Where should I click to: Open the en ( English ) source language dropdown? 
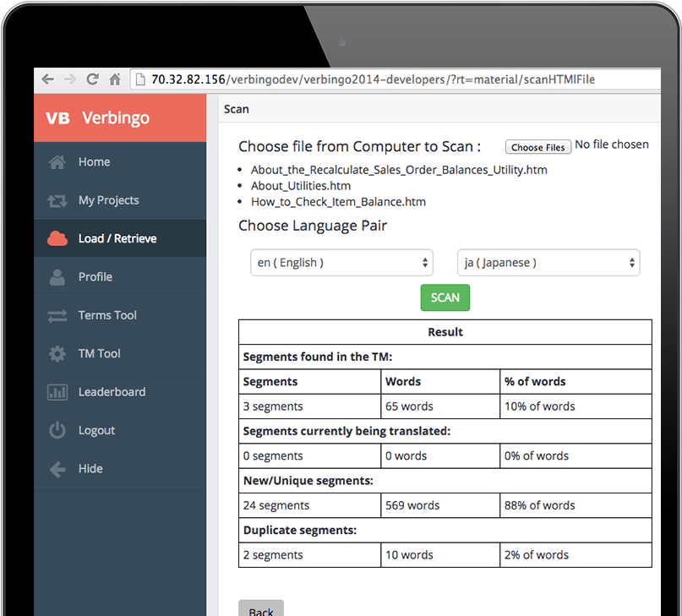click(341, 263)
